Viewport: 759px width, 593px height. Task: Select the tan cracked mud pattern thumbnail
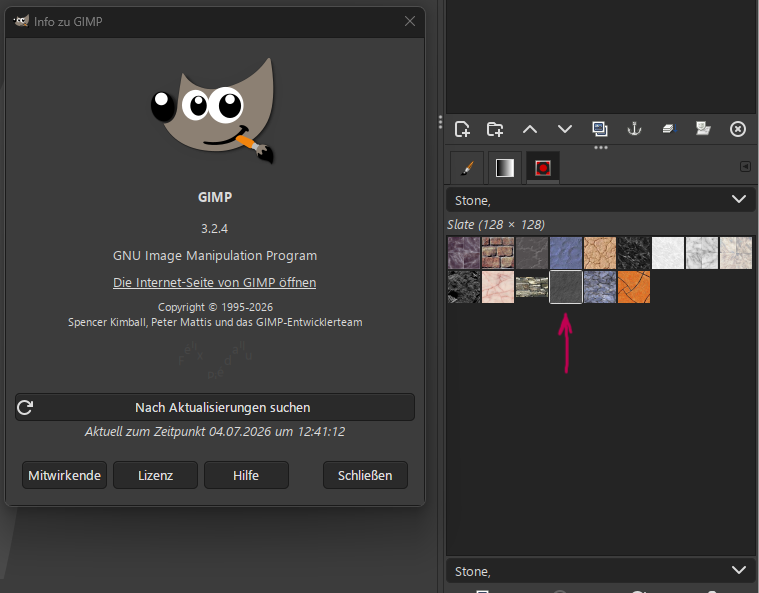(600, 253)
